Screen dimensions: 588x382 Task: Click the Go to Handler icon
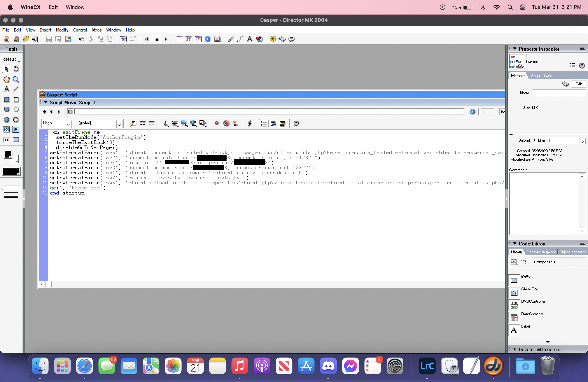click(x=133, y=123)
